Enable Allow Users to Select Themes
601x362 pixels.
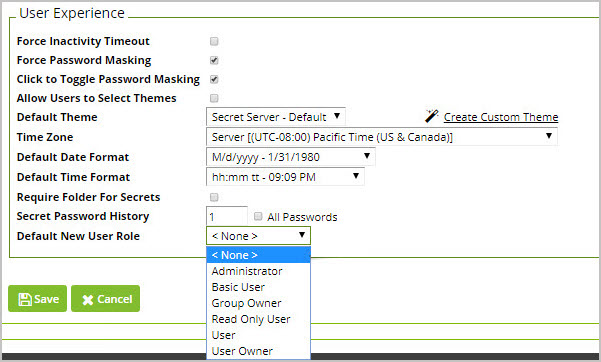(x=214, y=98)
